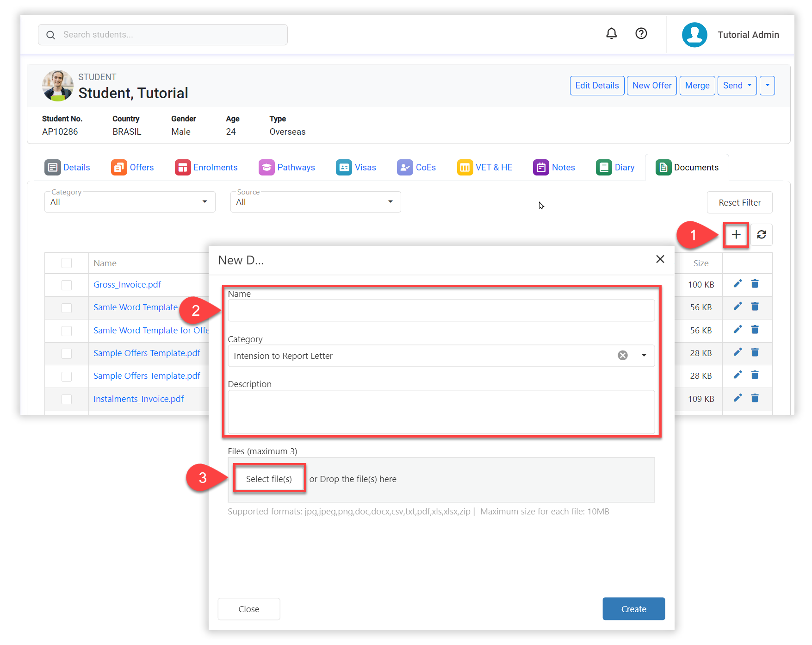This screenshot has height=645, width=812.
Task: Expand the Send button dropdown
Action: point(737,86)
